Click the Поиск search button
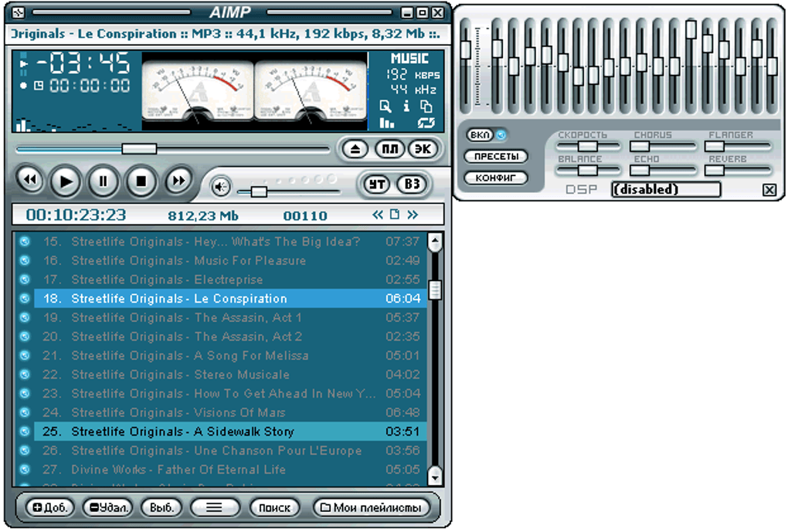The width and height of the screenshot is (788, 532). pos(274,507)
